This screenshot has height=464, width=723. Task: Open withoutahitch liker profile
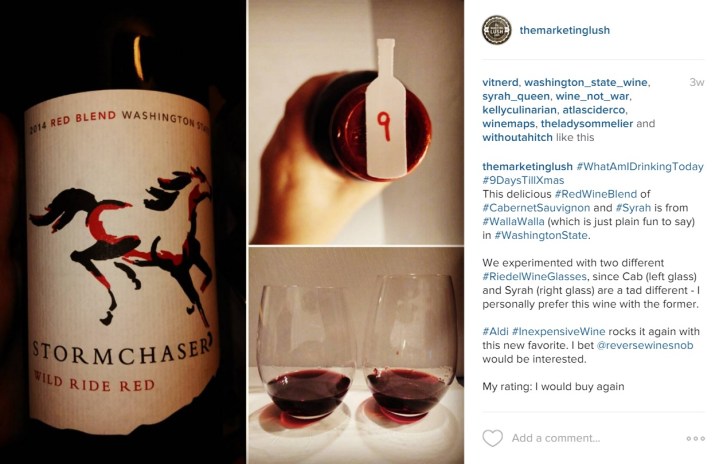tap(517, 137)
